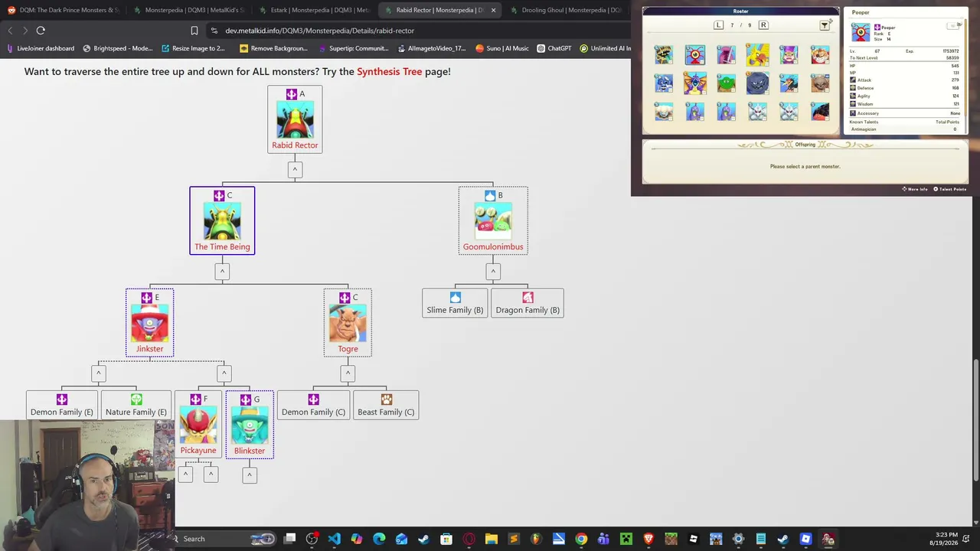Close the Rabid Rector browser tab
Screen dimensions: 980x551
[x=493, y=10]
